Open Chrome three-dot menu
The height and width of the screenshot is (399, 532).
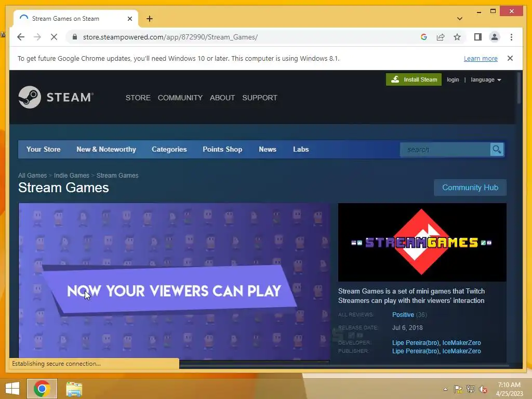coord(511,37)
